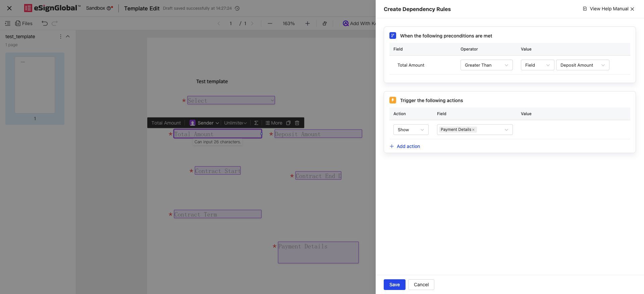Close the Create Dependency Rules panel
The width and height of the screenshot is (644, 294).
(x=632, y=9)
